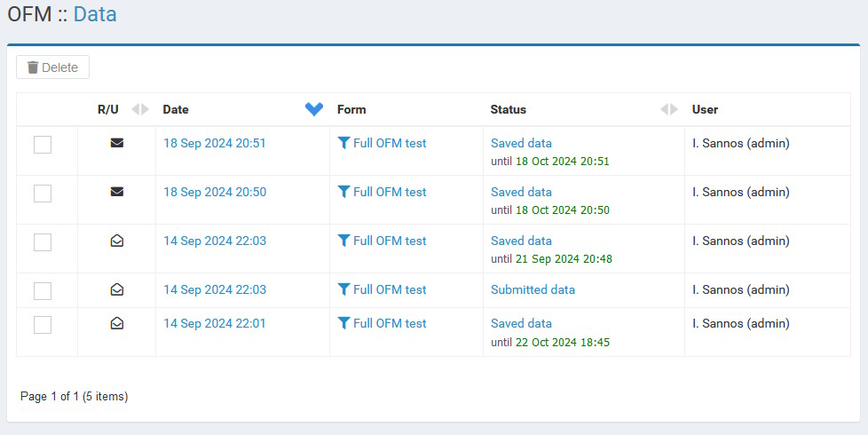Viewport: 868px width, 435px height.
Task: Click the Form column header
Action: 351,109
